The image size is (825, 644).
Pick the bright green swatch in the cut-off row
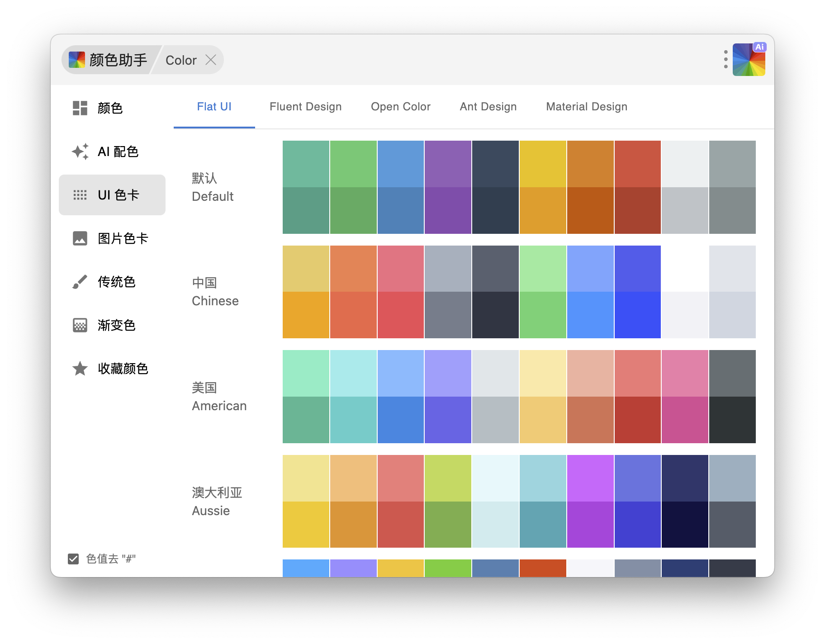pyautogui.click(x=448, y=568)
